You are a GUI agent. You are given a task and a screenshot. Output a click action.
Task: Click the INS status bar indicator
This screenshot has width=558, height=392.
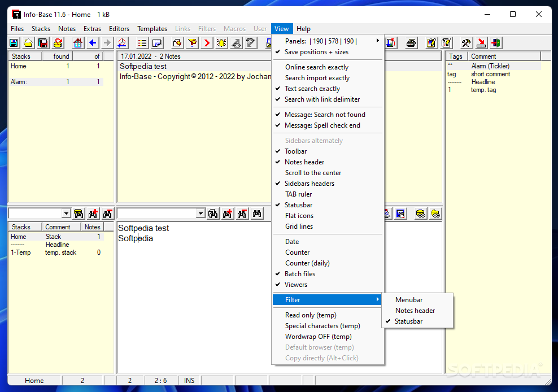[x=189, y=381]
